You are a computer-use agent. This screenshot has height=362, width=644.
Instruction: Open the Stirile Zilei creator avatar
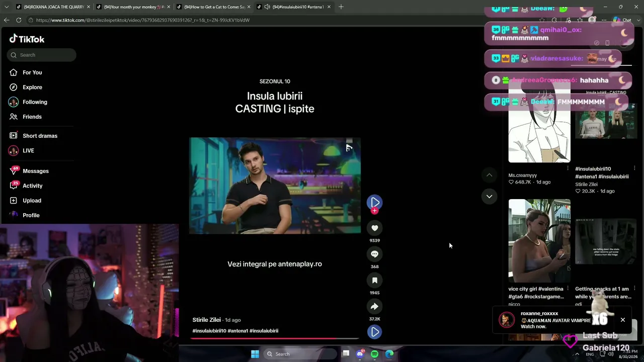pos(374,202)
